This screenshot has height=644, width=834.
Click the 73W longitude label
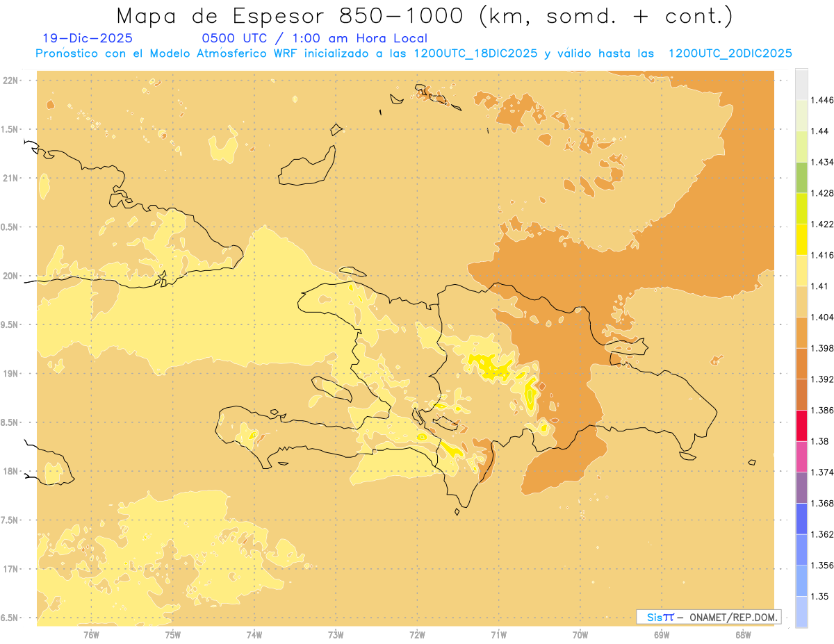point(336,634)
